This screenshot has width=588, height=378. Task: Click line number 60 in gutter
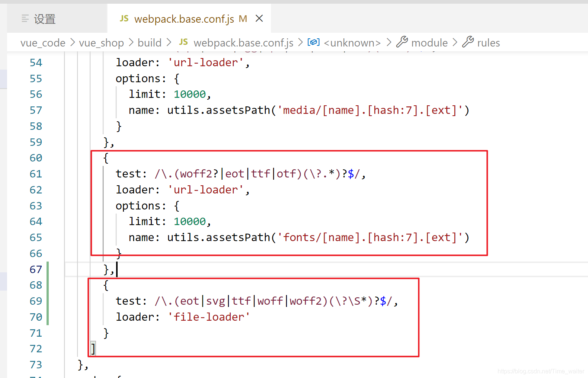36,158
